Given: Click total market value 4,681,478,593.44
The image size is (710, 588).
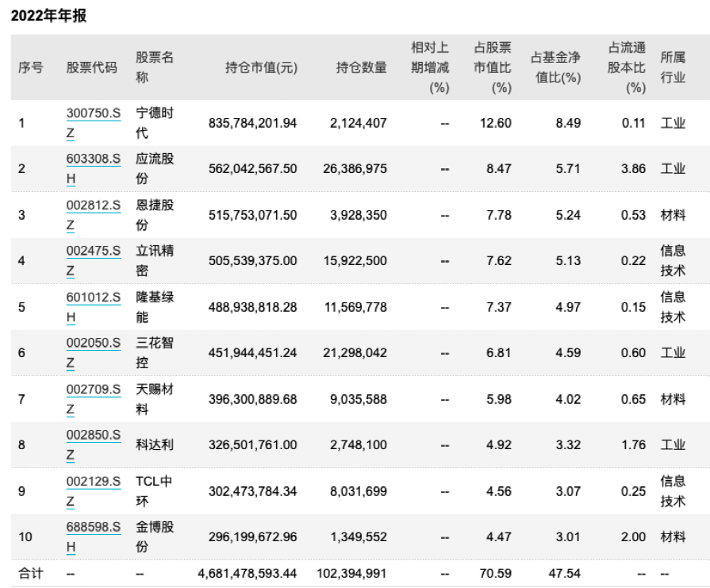Looking at the screenshot, I should (x=248, y=574).
